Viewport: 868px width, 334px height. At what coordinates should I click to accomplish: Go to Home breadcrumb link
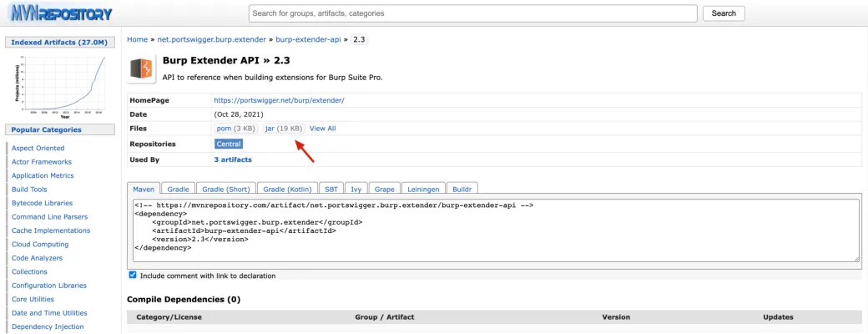click(x=137, y=39)
